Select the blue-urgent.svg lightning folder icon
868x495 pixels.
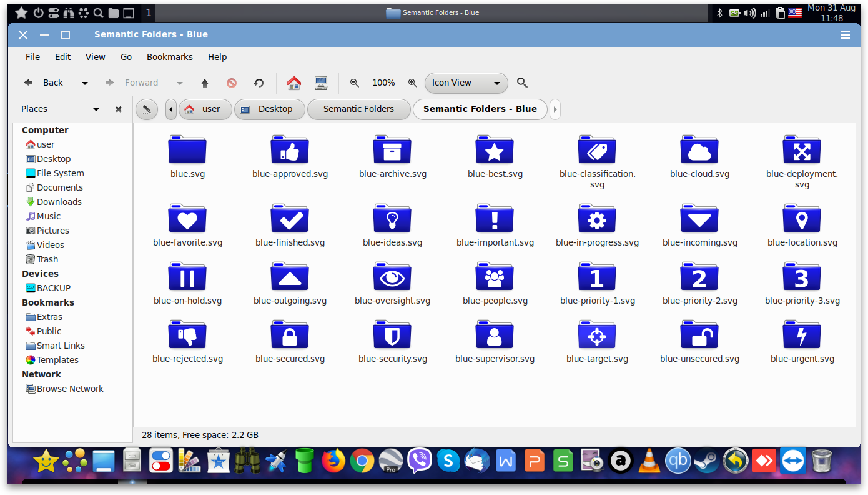tap(802, 334)
